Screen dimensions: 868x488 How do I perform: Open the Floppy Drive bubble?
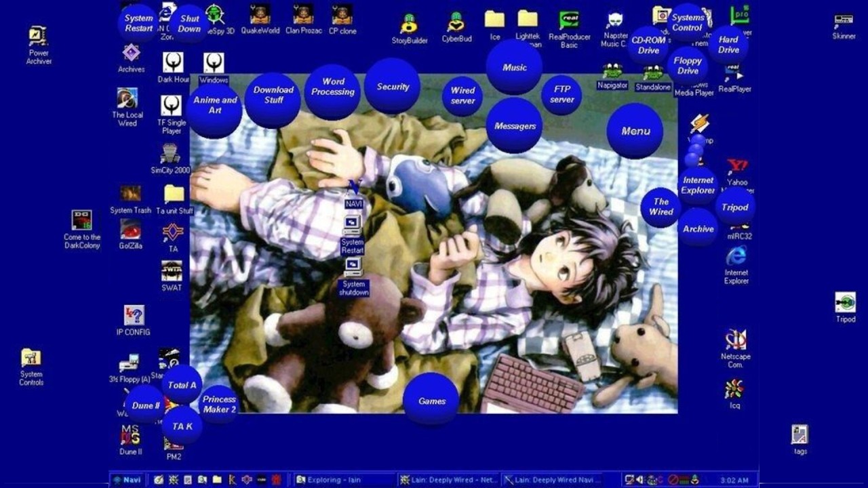click(688, 66)
